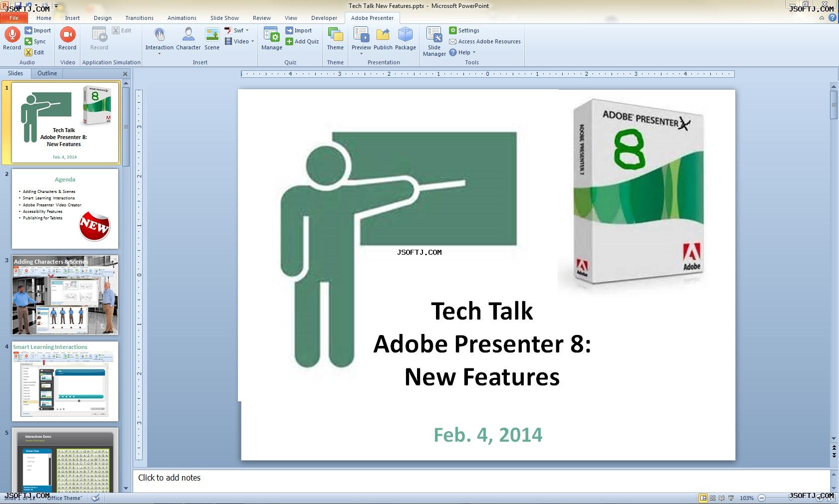Click the Feb. 4, 2014 date text
This screenshot has height=504, width=839.
pos(488,435)
